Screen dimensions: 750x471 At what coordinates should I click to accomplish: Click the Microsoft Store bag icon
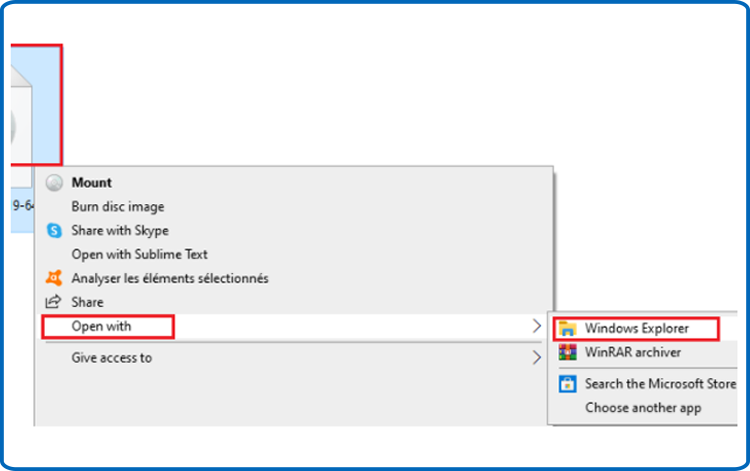pos(567,384)
